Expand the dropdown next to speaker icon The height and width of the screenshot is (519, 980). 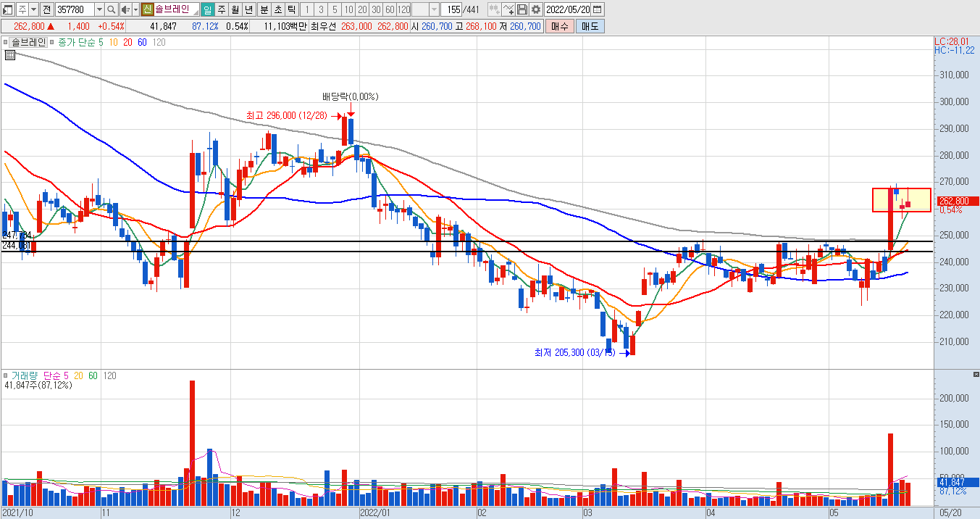tap(135, 9)
